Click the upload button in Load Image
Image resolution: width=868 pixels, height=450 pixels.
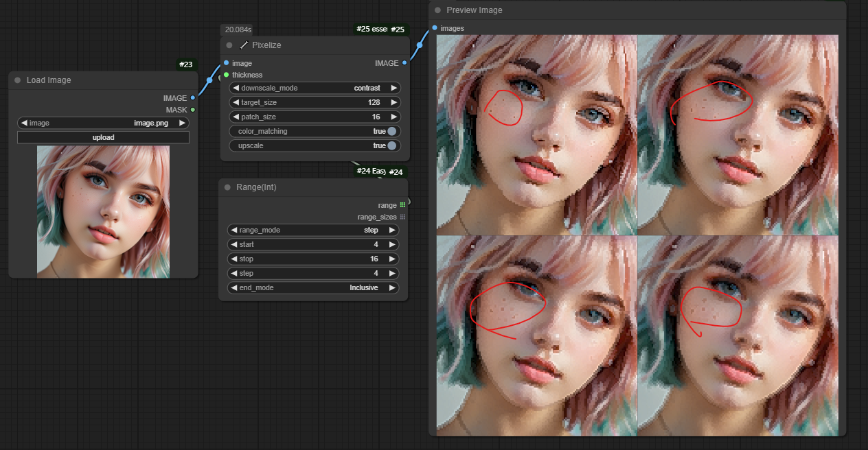click(x=103, y=137)
